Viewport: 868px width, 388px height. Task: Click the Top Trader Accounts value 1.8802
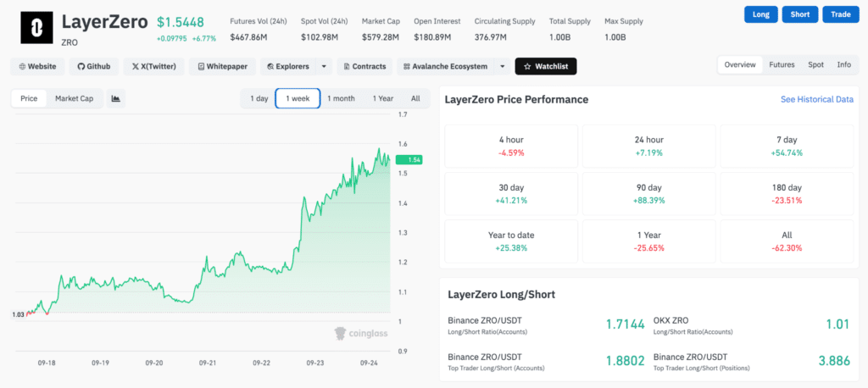pyautogui.click(x=625, y=361)
